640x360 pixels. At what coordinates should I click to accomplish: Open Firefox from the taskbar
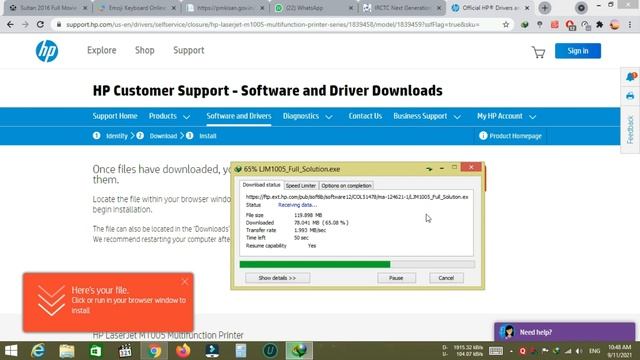183,351
